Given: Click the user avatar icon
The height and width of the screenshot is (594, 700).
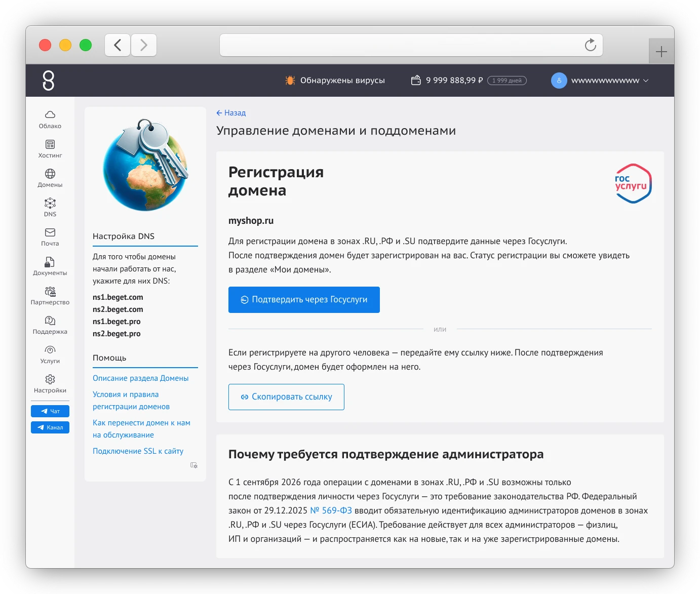Looking at the screenshot, I should [x=559, y=81].
